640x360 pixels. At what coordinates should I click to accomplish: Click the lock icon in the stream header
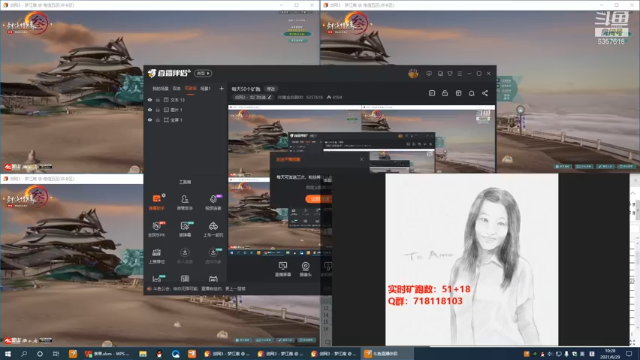click(445, 93)
